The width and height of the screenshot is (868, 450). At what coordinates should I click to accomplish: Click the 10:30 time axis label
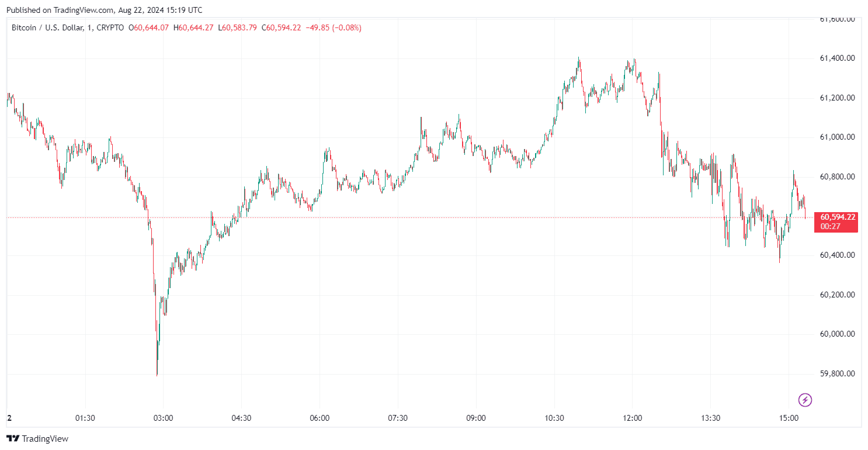(554, 418)
